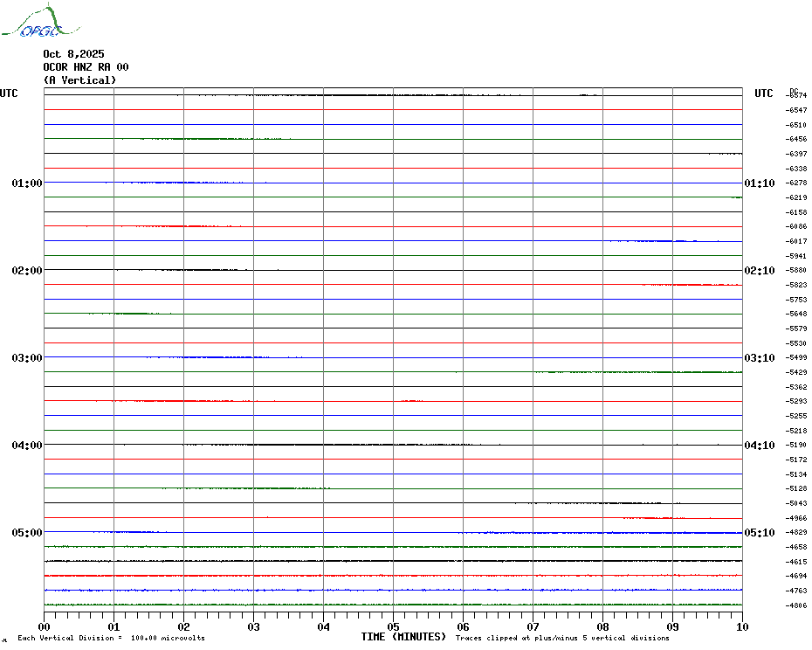Click the 05:00 hour marker
The image size is (812, 650).
(27, 533)
